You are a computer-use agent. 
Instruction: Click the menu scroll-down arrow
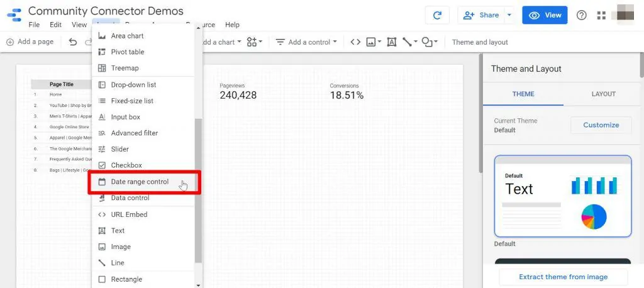click(198, 285)
